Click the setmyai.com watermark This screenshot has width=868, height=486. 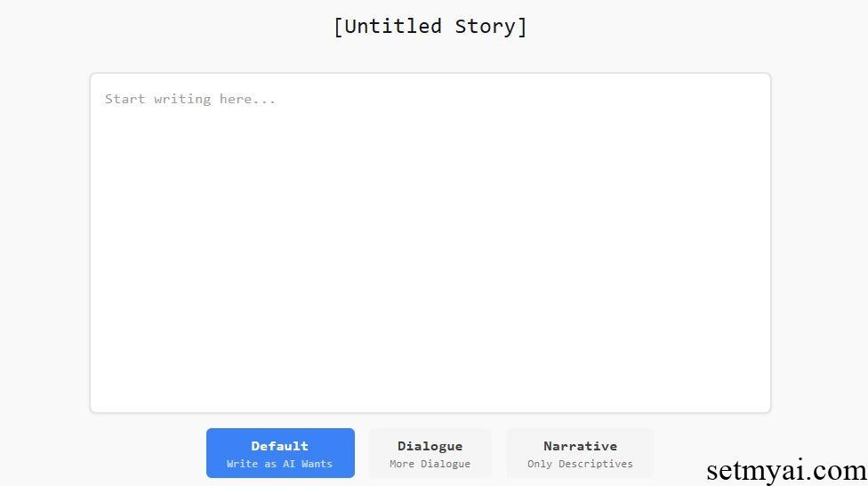pos(786,471)
